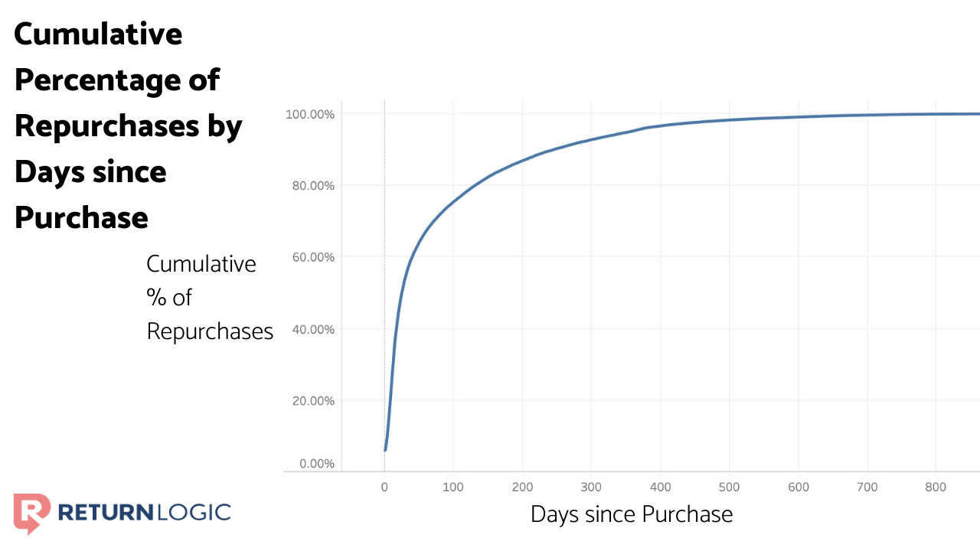
Task: Click the "Cumulative % of Repurchases" y-axis label
Action: pos(209,298)
